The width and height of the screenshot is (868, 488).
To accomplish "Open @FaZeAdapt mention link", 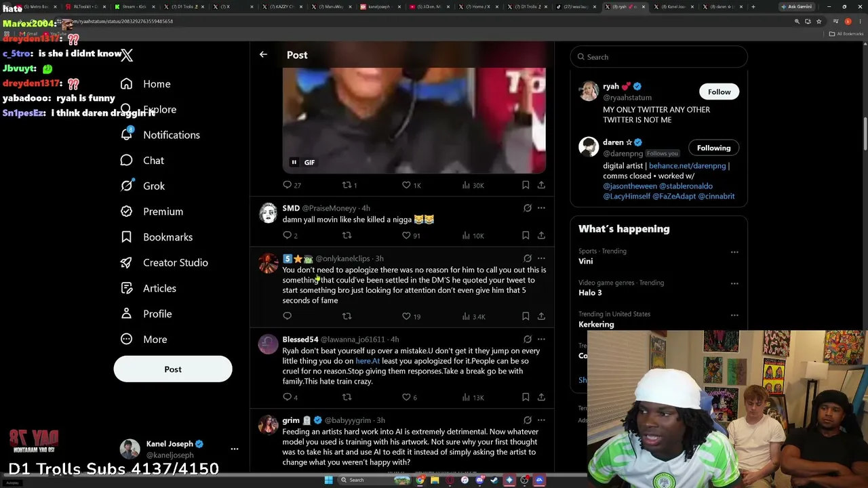I will coord(674,196).
